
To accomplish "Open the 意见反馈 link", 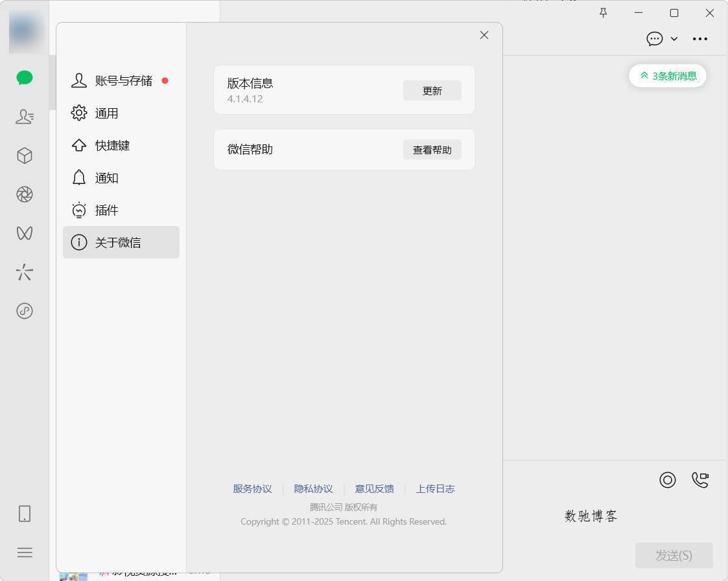I will pyautogui.click(x=374, y=488).
